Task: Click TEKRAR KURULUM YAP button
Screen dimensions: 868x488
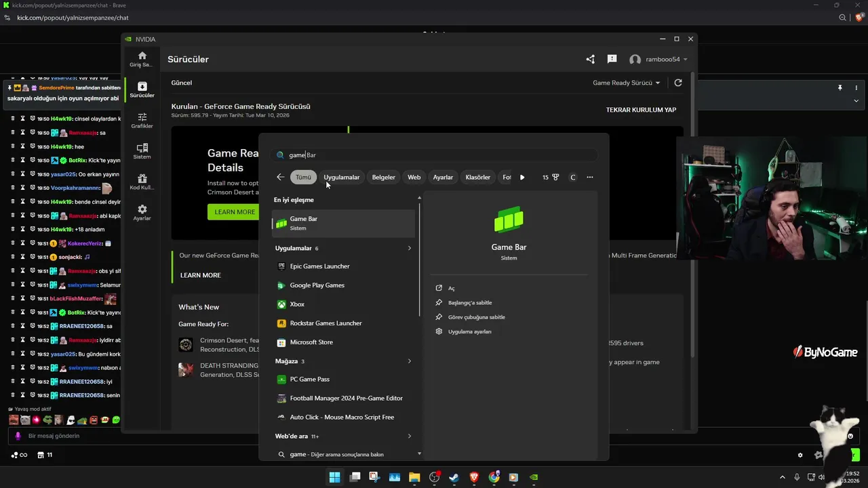Action: [x=641, y=110]
